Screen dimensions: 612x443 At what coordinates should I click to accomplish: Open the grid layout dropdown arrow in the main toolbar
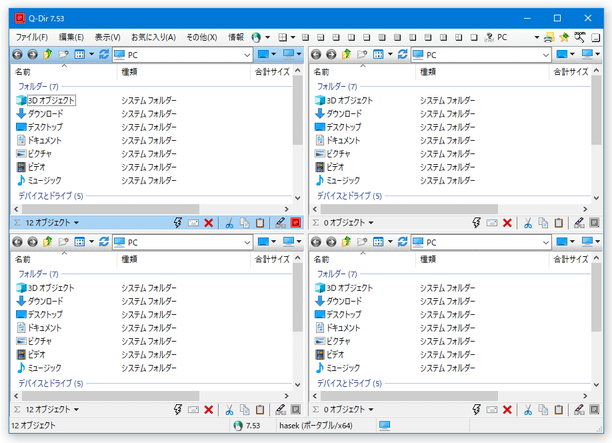click(293, 37)
